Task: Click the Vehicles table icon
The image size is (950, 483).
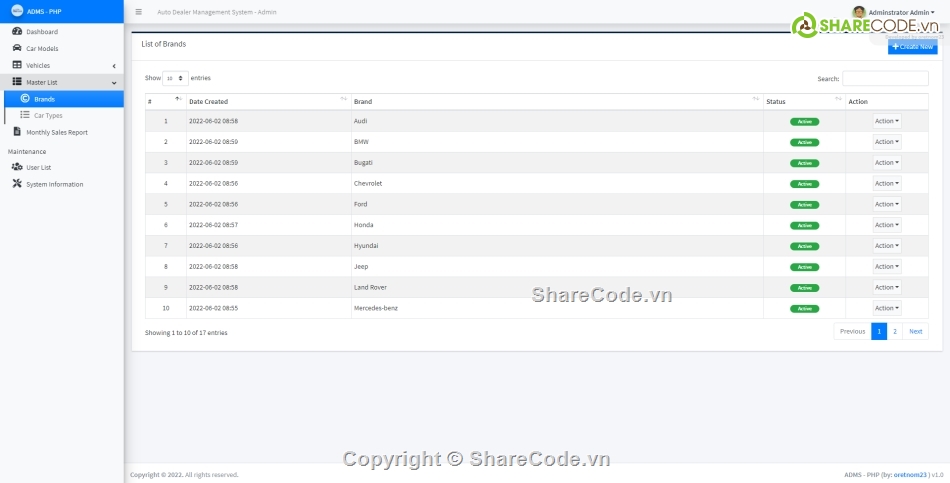Action: (x=17, y=65)
